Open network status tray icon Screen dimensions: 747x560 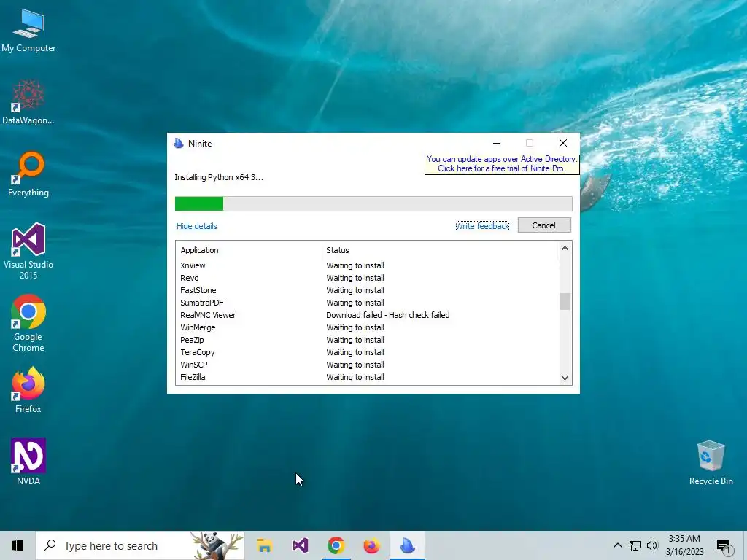coord(635,545)
